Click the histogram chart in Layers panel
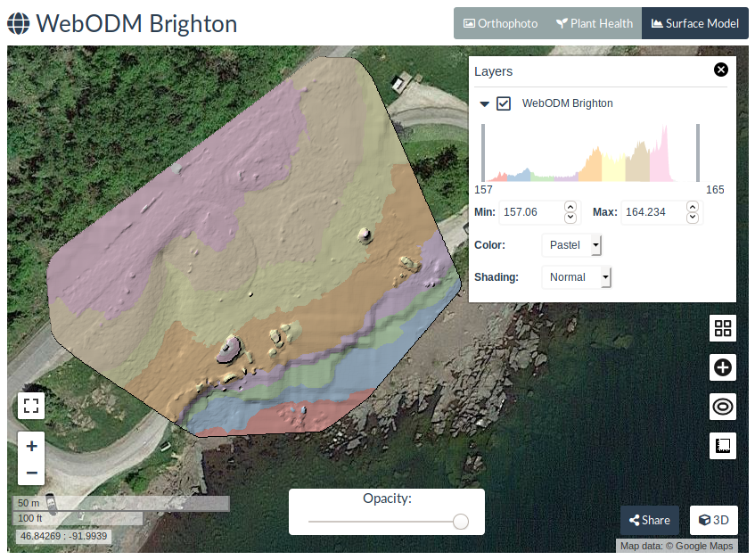The height and width of the screenshot is (560, 755). pos(590,152)
